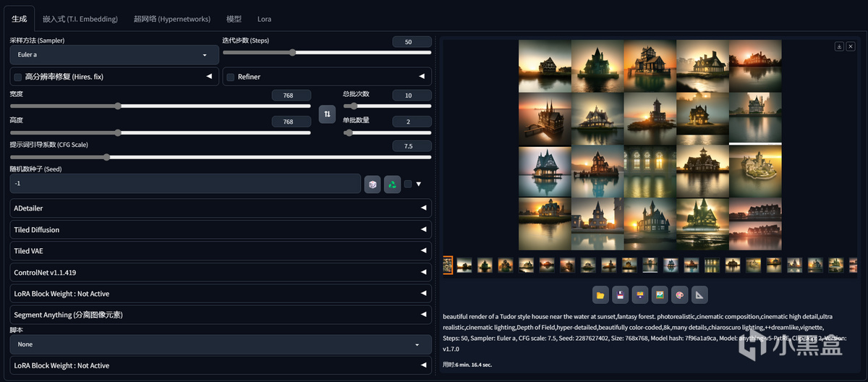The height and width of the screenshot is (382, 868).
Task: Adjust the CFG Scale slider
Action: click(221, 156)
